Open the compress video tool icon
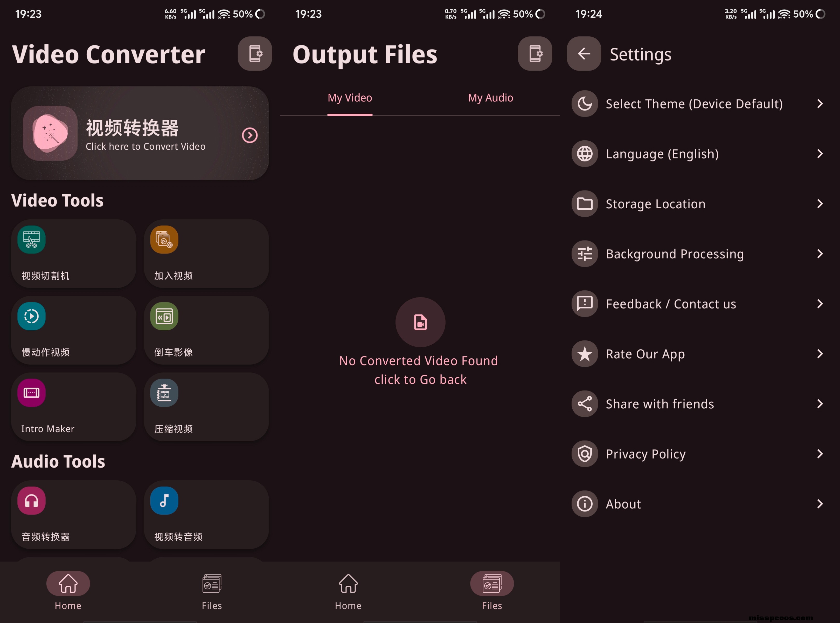Viewport: 840px width, 623px height. 164,393
